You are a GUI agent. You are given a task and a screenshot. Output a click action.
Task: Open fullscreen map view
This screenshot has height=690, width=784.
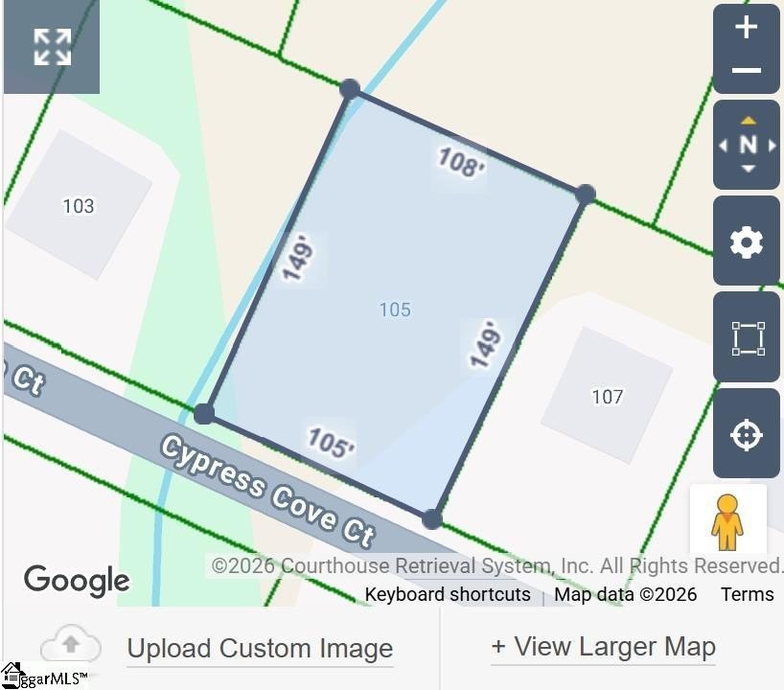(x=52, y=47)
